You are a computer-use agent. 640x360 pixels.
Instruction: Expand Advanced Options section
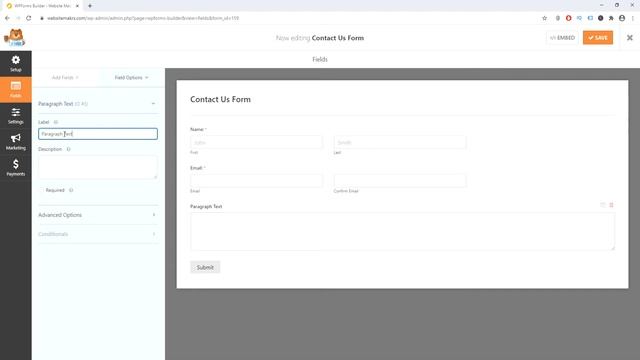coord(97,215)
